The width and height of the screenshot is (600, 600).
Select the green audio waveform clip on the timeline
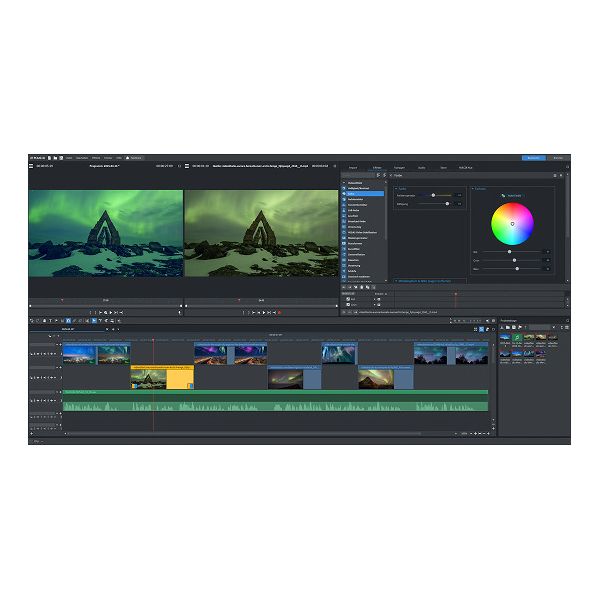276,401
